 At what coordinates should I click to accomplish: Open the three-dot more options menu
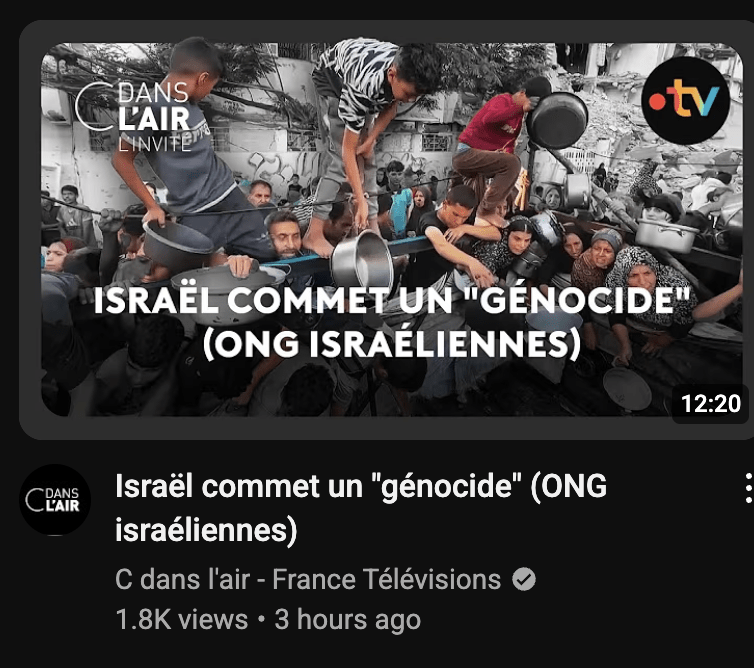(x=748, y=488)
